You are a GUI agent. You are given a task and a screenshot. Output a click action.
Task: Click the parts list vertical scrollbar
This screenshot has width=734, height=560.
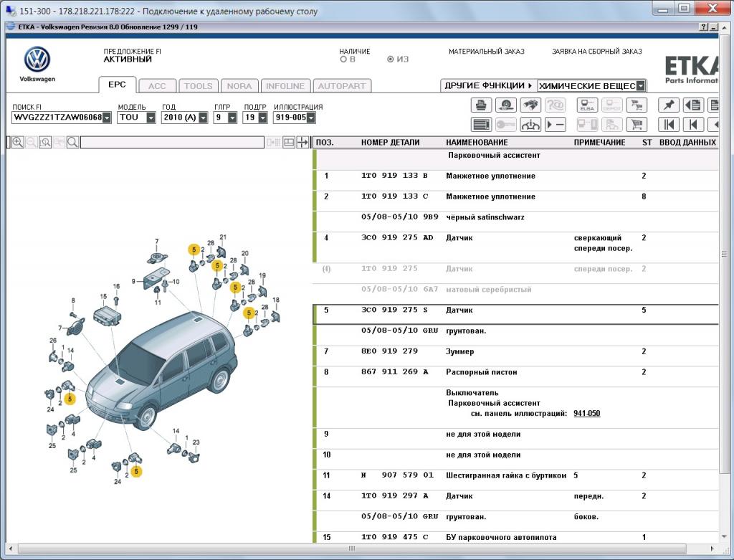coord(724,255)
